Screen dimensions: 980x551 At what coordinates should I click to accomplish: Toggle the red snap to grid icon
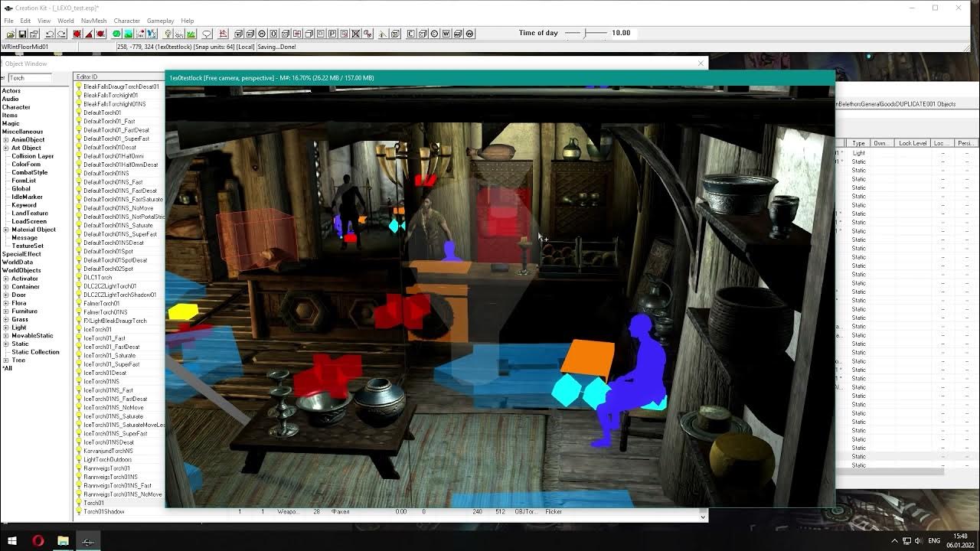pos(77,34)
